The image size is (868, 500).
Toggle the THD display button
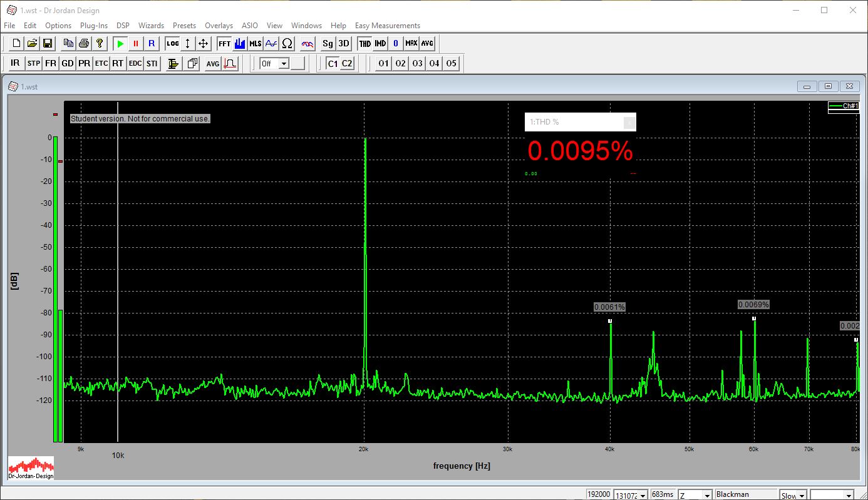pyautogui.click(x=364, y=43)
